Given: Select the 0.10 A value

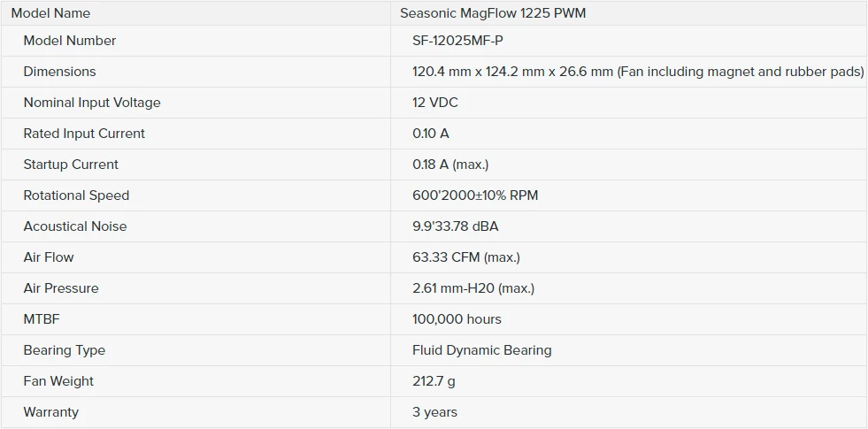Looking at the screenshot, I should click(x=431, y=134).
